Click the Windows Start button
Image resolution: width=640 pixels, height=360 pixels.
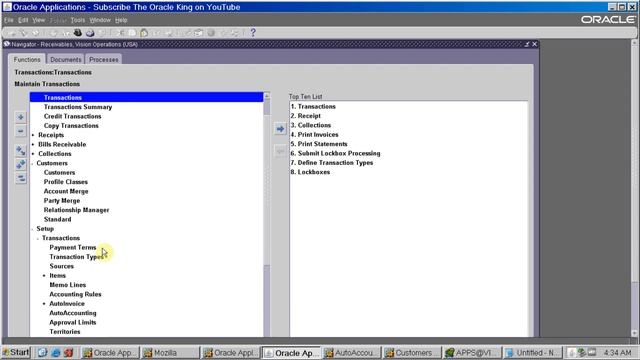pos(16,352)
